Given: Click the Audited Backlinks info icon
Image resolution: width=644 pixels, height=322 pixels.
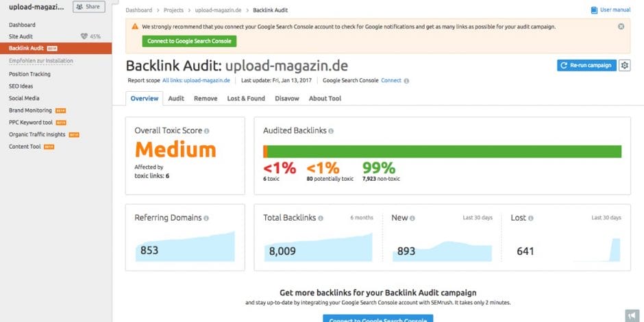Looking at the screenshot, I should (332, 131).
